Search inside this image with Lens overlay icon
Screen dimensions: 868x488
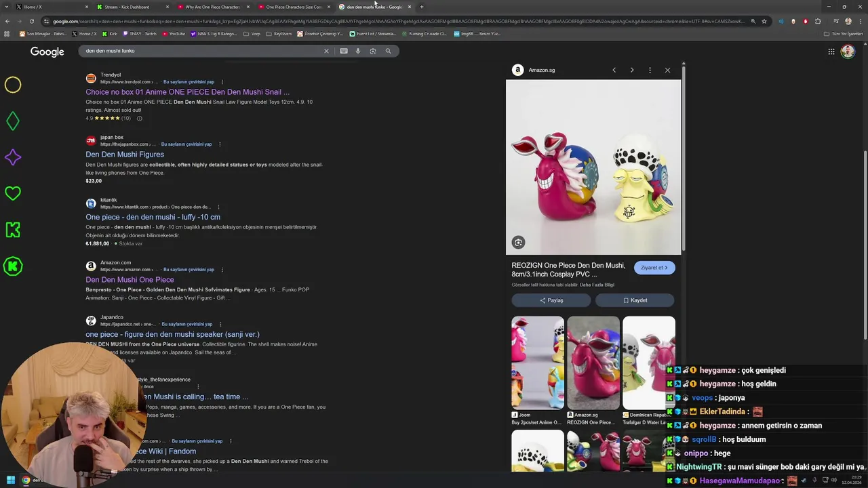click(518, 243)
